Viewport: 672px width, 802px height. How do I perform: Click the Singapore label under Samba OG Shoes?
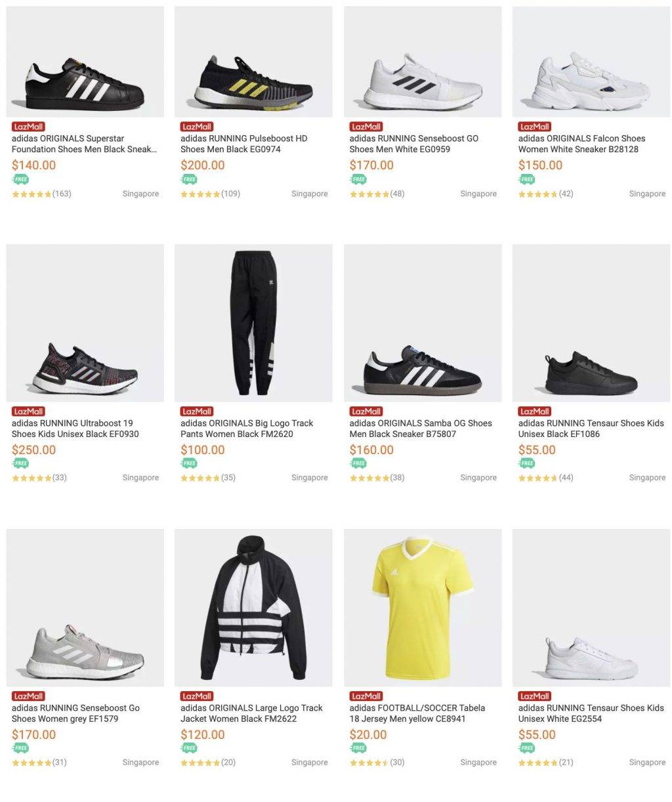pos(478,477)
